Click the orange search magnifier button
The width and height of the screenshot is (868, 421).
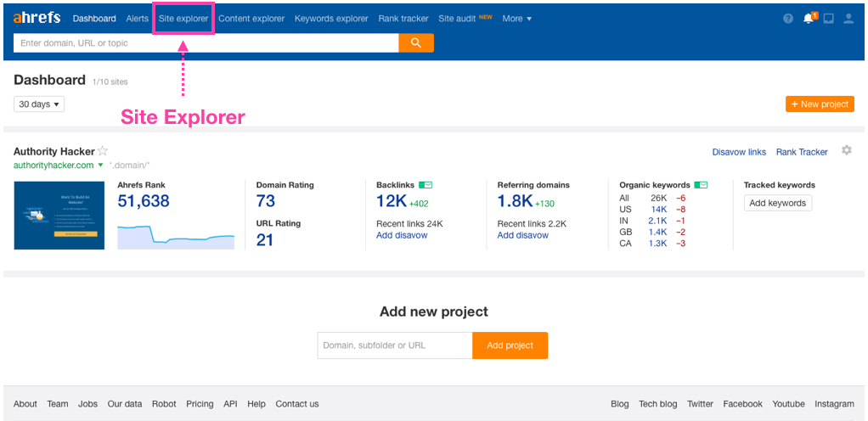click(416, 42)
